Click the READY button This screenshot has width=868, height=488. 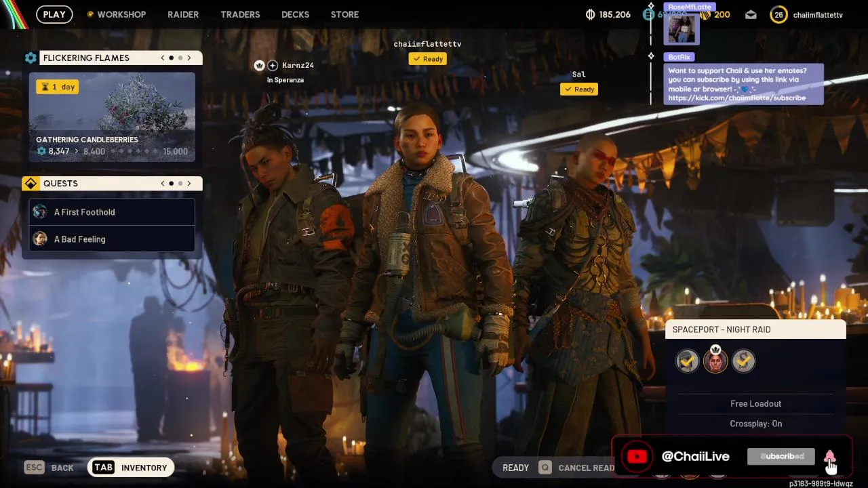click(x=515, y=468)
